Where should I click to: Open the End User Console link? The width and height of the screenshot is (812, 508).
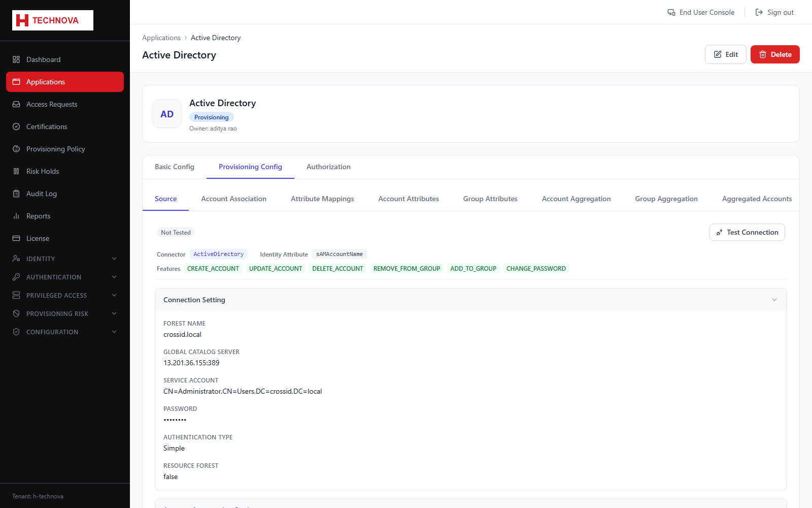(701, 12)
